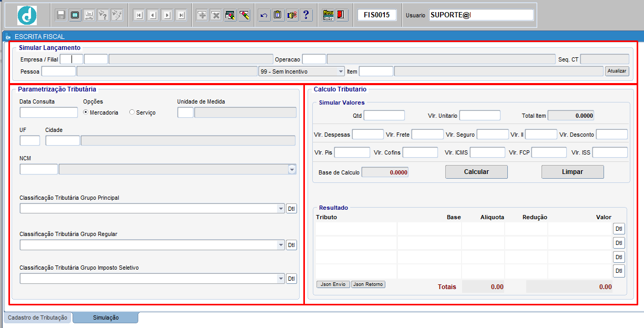
Task: Click the Undo arrow icon
Action: 264,15
